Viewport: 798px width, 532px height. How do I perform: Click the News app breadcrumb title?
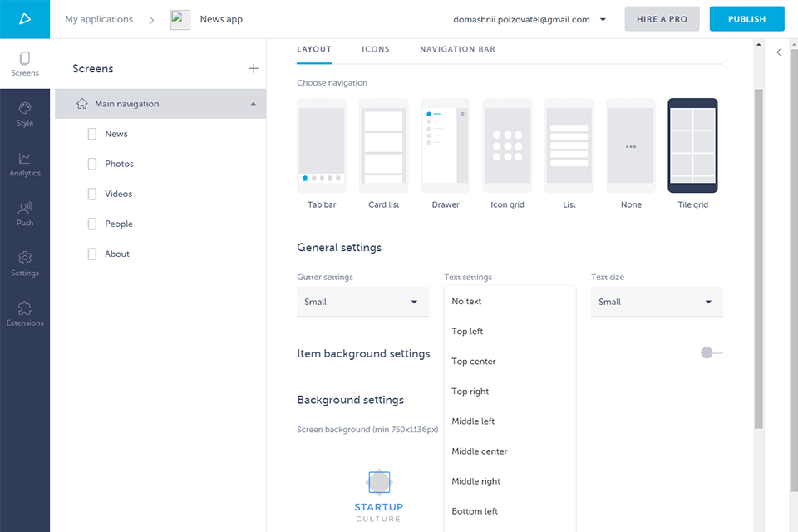tap(221, 19)
